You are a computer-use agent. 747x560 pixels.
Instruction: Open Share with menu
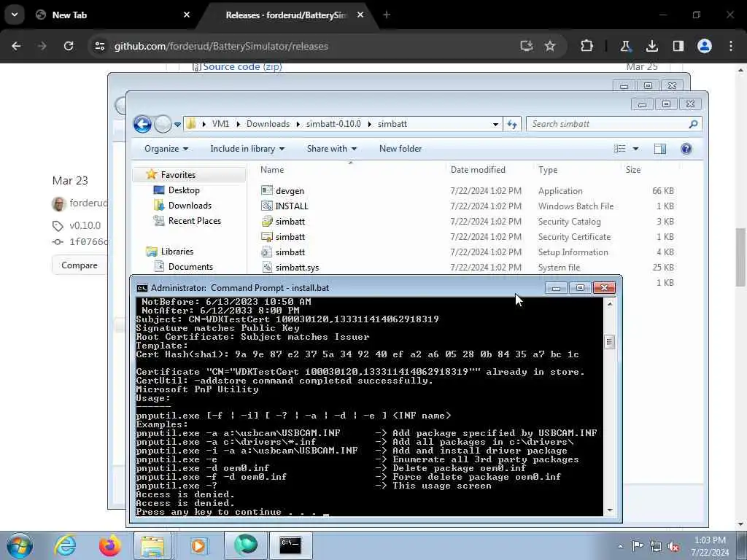[332, 149]
